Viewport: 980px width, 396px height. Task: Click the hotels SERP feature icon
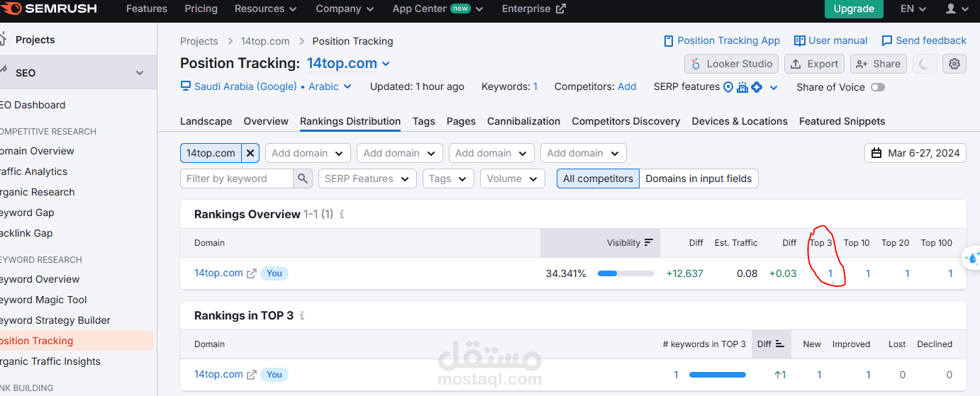tap(742, 87)
